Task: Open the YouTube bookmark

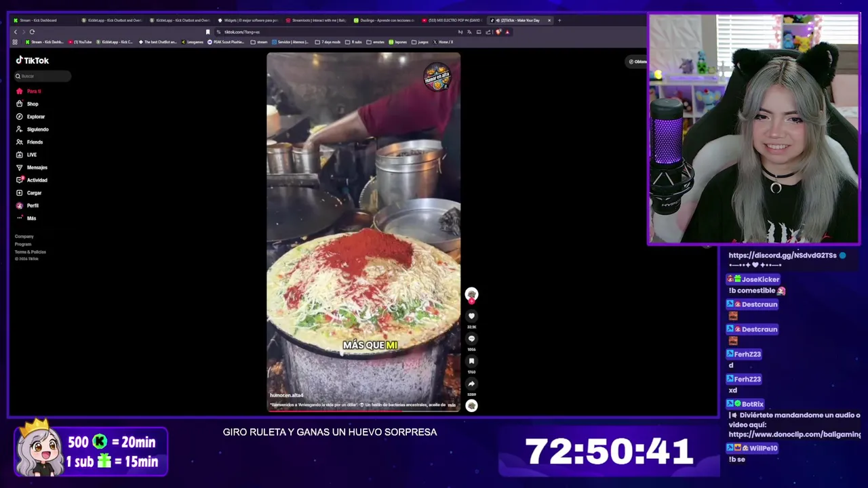Action: (x=80, y=42)
